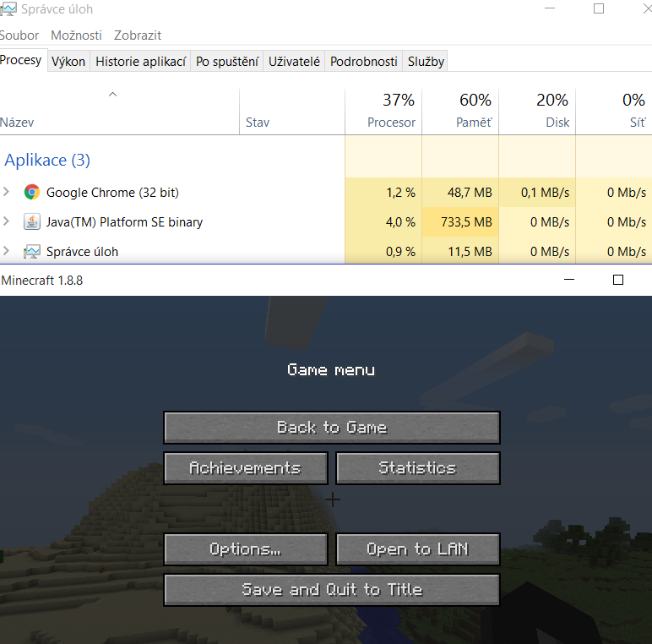Switch to the Služby tab
652x644 pixels.
(x=426, y=61)
